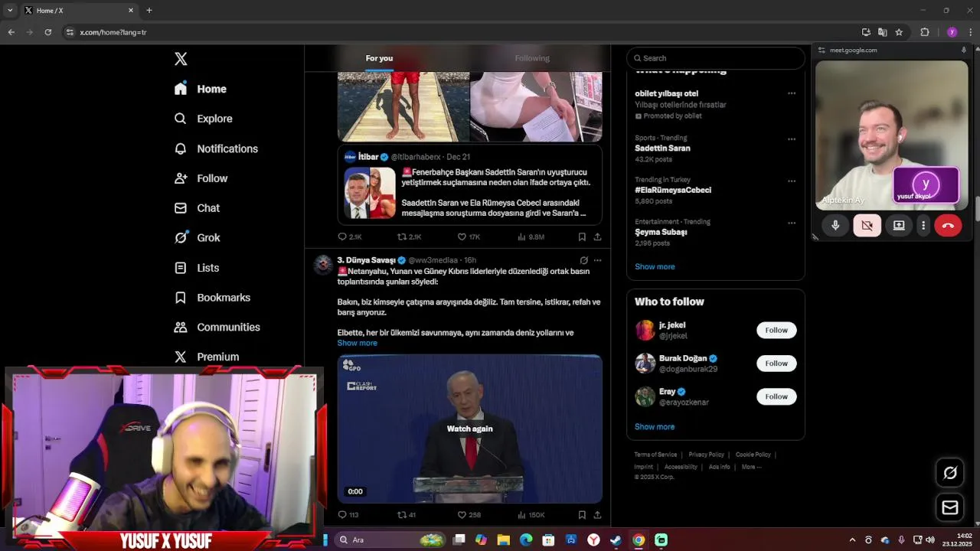This screenshot has width=980, height=551.
Task: Bookmark this page with Chrome star icon
Action: [899, 32]
